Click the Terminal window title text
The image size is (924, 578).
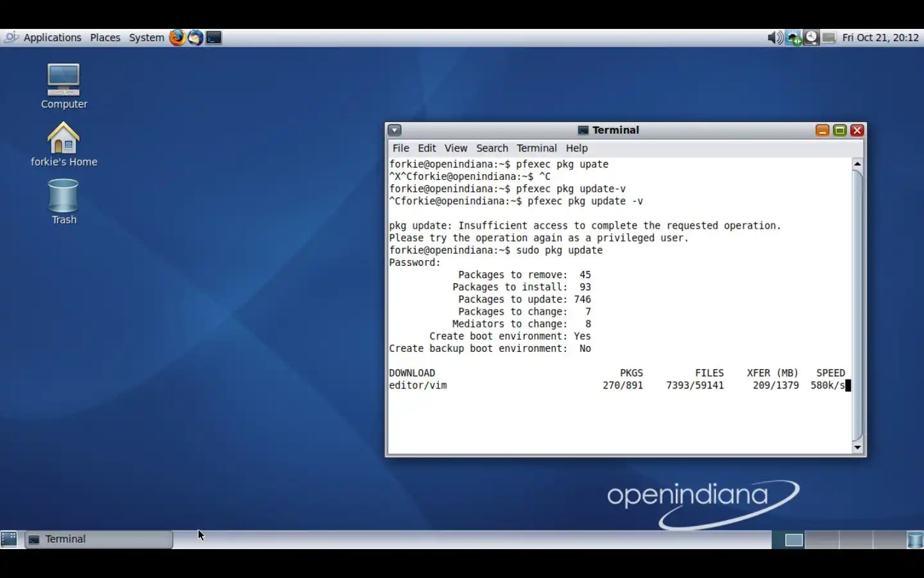pos(615,130)
